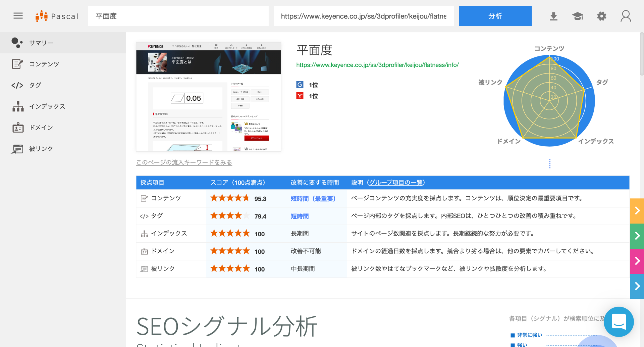Click the コンテンツ row icon in table
This screenshot has width=644, height=347.
click(x=144, y=198)
